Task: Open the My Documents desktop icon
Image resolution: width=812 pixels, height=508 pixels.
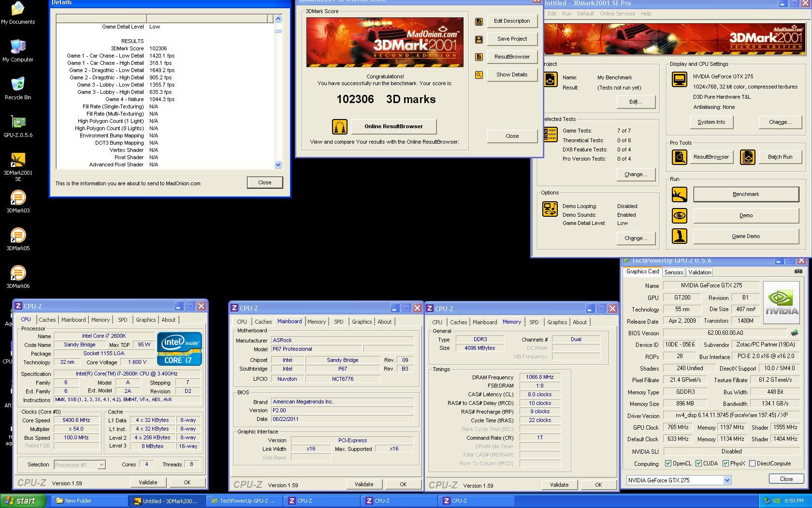Action: click(18, 13)
